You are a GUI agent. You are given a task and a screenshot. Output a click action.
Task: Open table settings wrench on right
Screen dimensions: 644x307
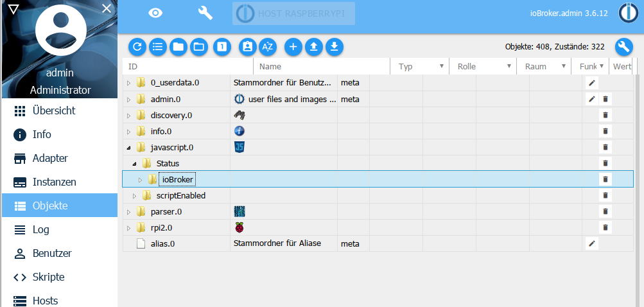click(624, 47)
